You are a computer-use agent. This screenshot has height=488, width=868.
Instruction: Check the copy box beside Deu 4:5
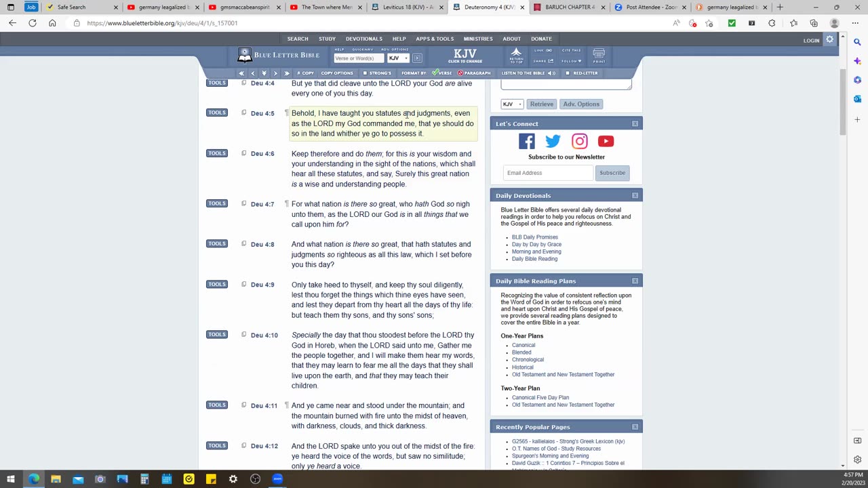tap(243, 113)
